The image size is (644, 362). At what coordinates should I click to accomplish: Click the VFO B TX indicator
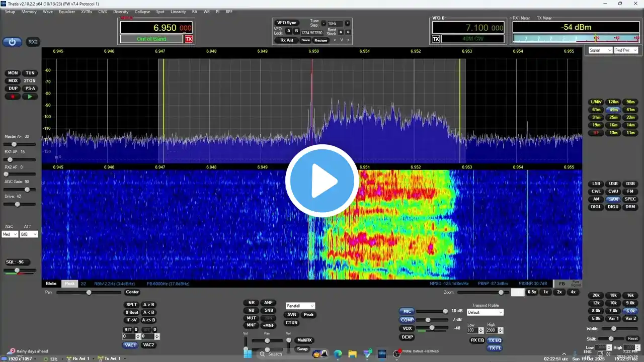[x=436, y=39]
